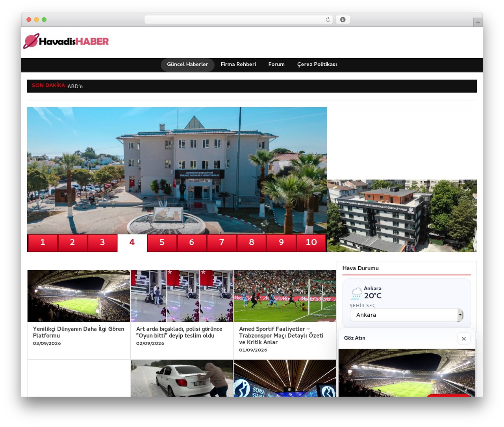Click the browser address bar
Viewport: 504px width, 427px height.
pos(239,20)
